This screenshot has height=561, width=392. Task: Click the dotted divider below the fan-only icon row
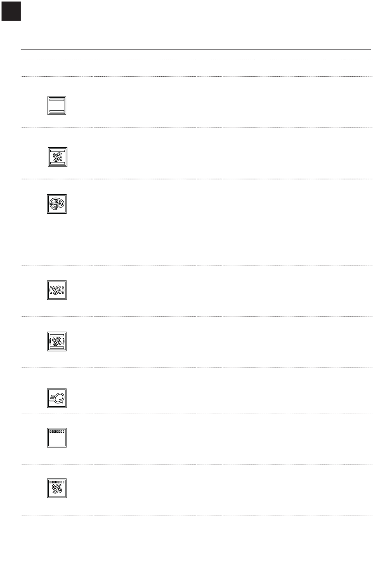197,317
